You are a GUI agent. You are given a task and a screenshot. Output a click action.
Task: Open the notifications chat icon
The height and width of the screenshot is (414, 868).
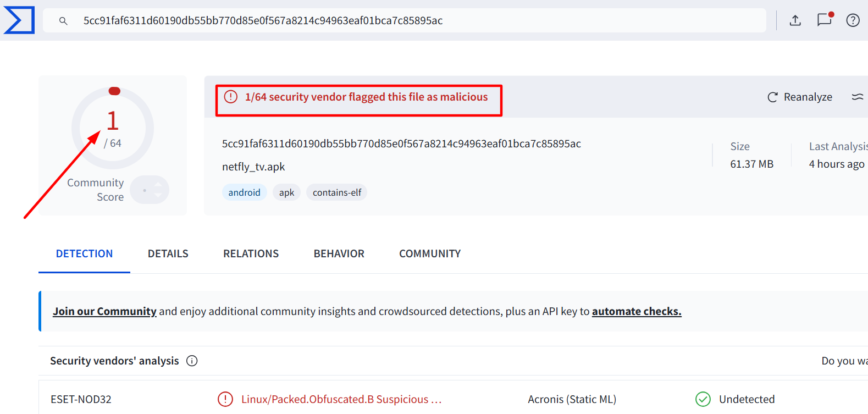pyautogui.click(x=825, y=20)
